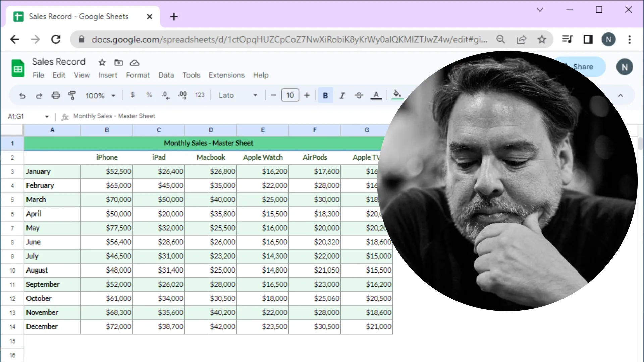Image resolution: width=644 pixels, height=362 pixels.
Task: Open the Data menu
Action: pos(166,75)
